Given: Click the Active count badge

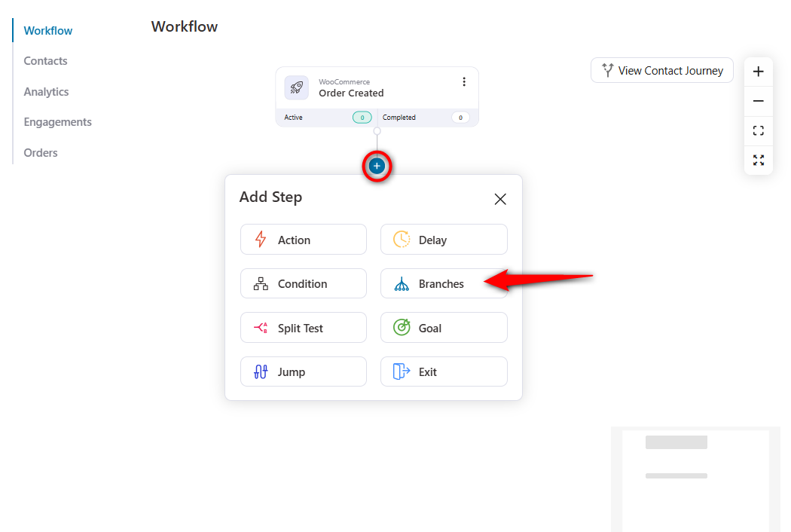Looking at the screenshot, I should coord(362,117).
